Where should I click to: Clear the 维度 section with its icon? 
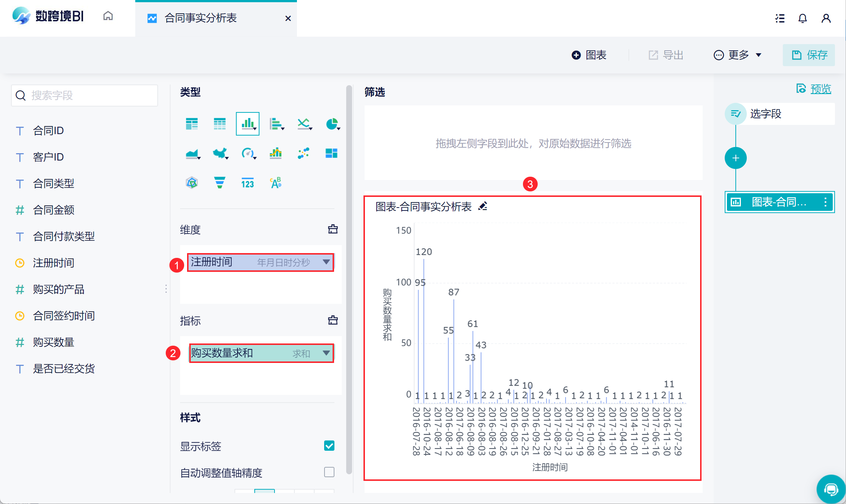click(x=333, y=229)
